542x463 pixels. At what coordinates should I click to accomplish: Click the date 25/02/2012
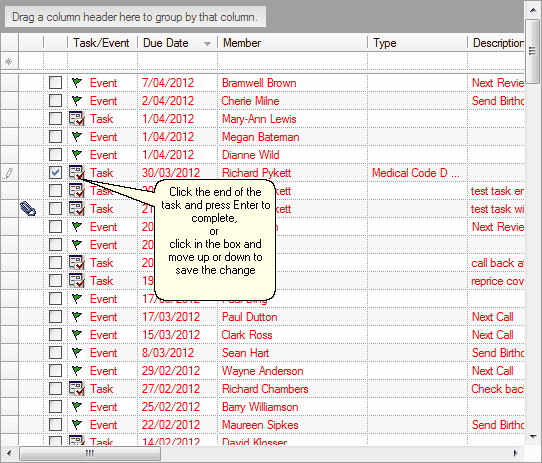(x=171, y=406)
